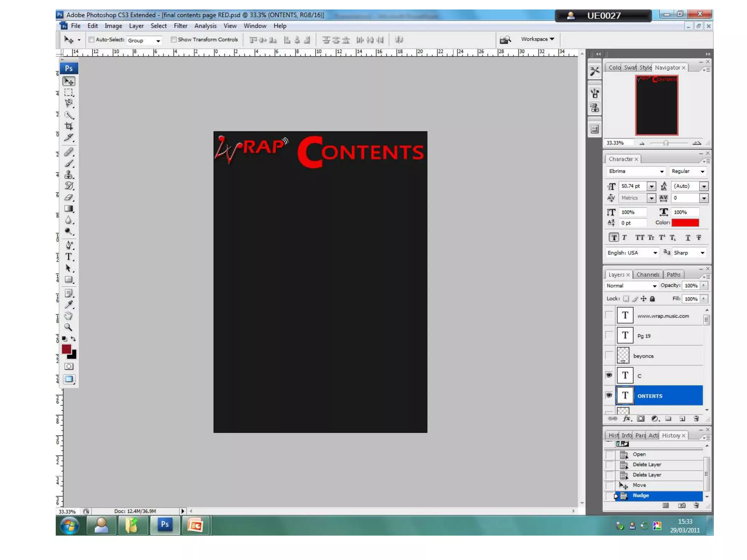Open the File menu
This screenshot has height=560, width=747.
76,26
